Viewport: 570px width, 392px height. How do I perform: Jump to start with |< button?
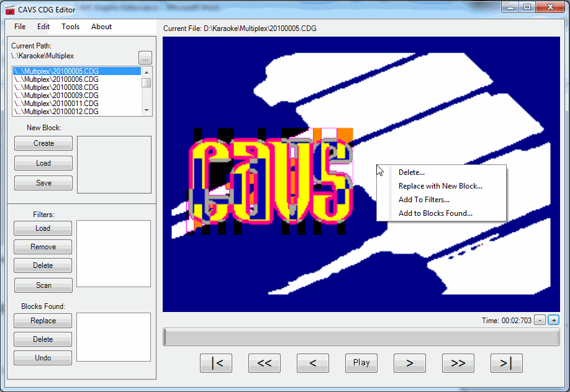[x=216, y=363]
